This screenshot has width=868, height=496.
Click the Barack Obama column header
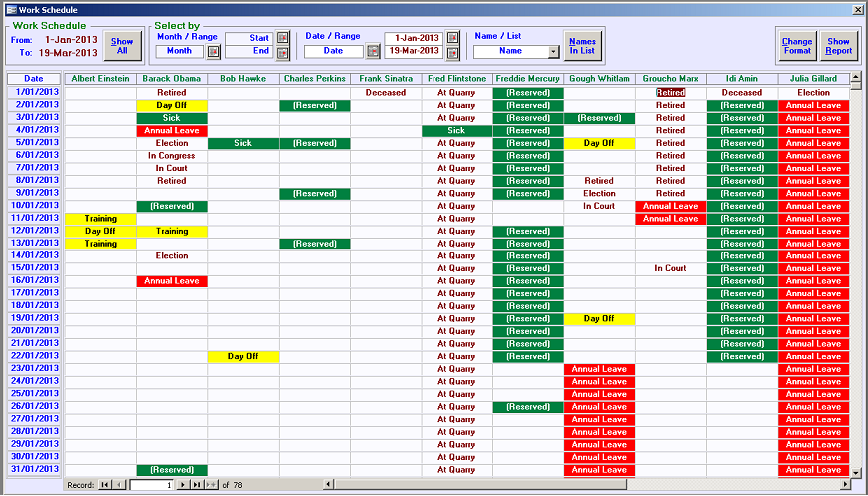(x=172, y=79)
